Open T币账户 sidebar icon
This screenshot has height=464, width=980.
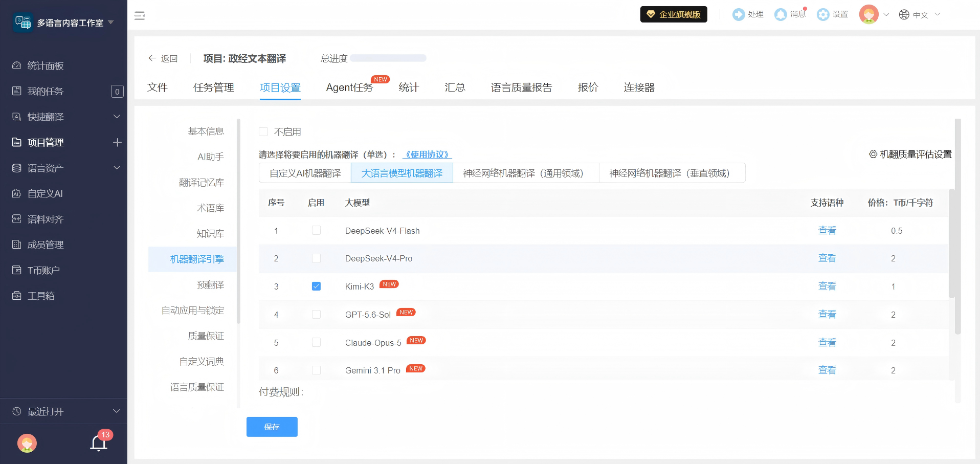[x=17, y=270]
